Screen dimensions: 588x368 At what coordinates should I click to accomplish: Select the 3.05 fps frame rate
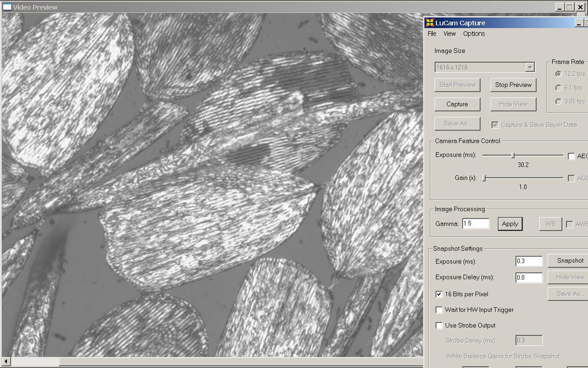click(559, 102)
